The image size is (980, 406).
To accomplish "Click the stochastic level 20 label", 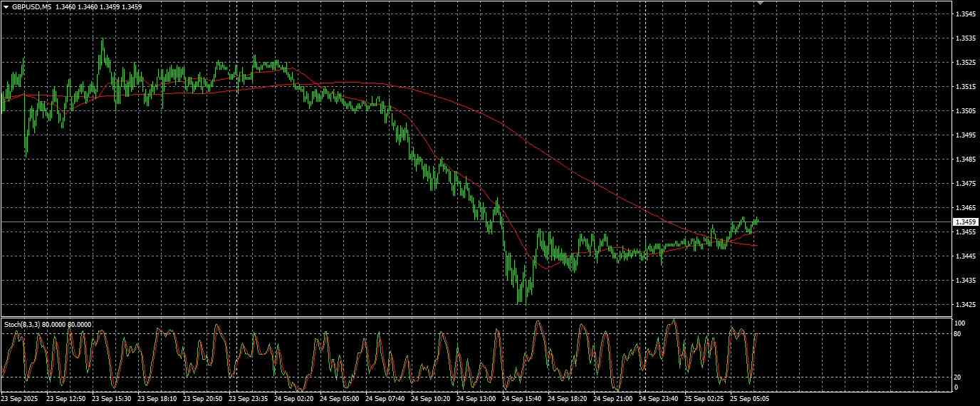I will pyautogui.click(x=959, y=378).
